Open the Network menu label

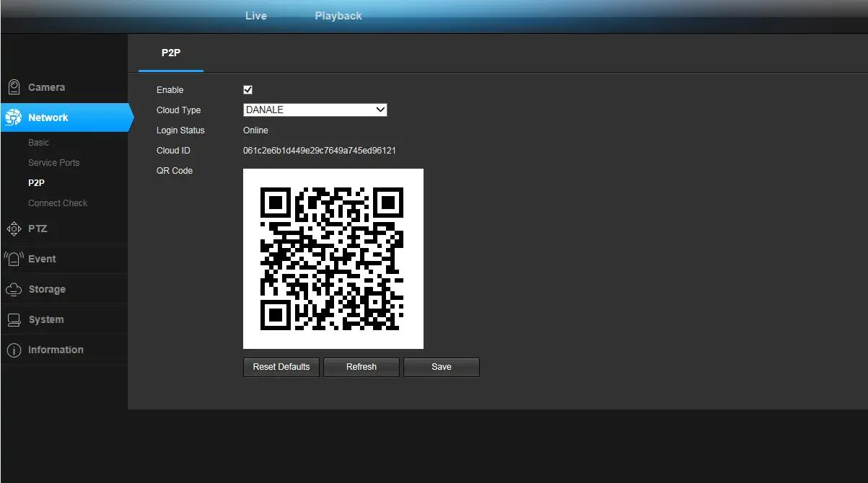point(48,118)
